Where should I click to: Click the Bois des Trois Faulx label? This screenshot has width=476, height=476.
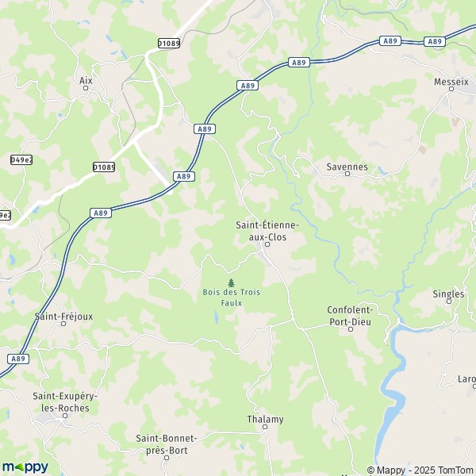(x=232, y=297)
